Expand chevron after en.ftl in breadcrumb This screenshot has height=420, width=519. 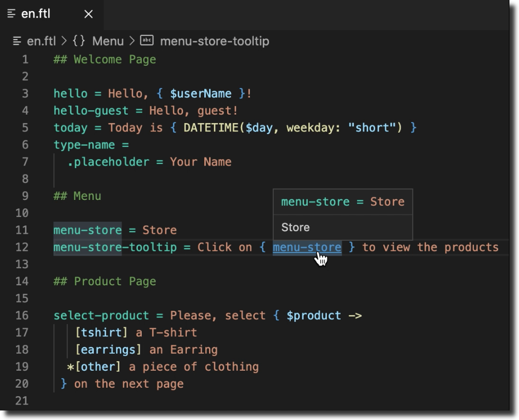click(64, 41)
